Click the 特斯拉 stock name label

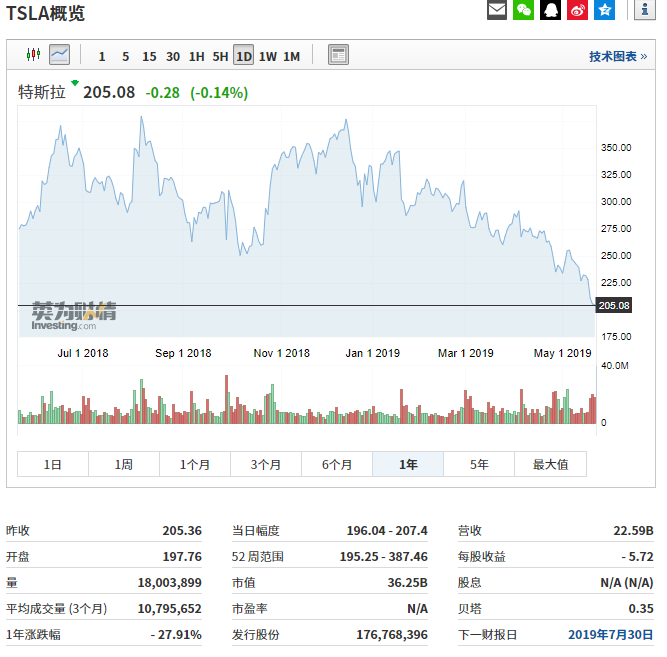(42, 92)
